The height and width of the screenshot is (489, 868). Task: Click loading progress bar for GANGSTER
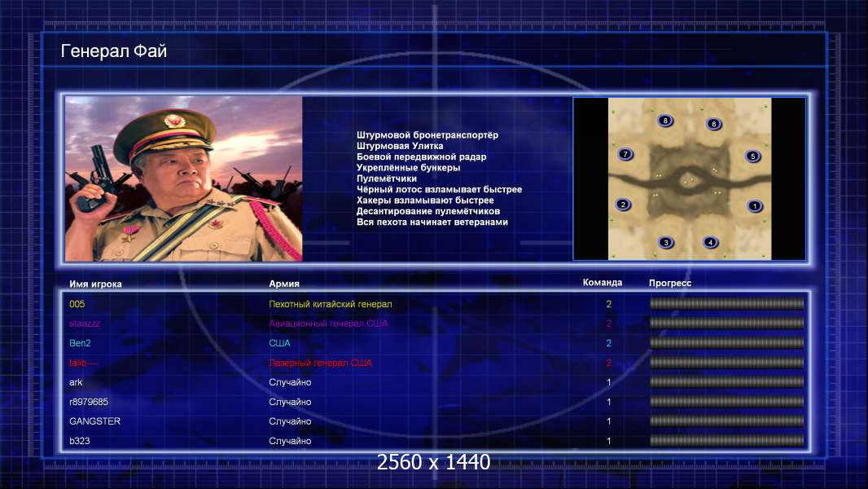(727, 421)
